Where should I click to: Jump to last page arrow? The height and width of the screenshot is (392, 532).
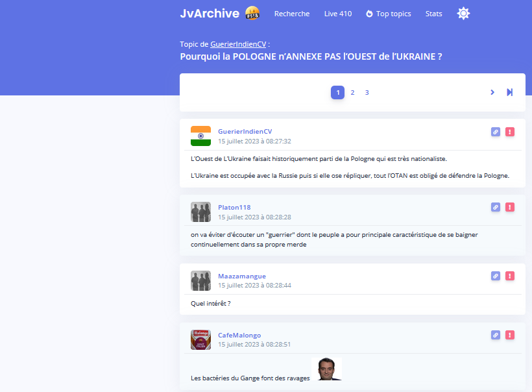tap(509, 92)
